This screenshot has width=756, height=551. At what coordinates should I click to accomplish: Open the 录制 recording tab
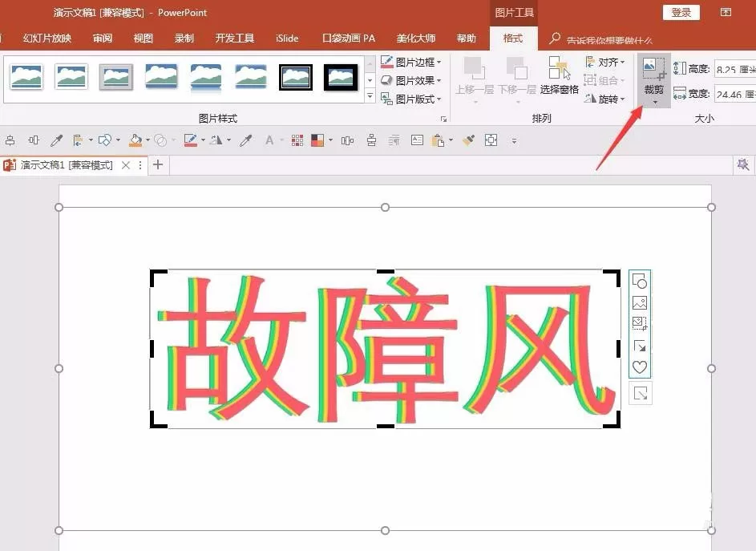pyautogui.click(x=184, y=38)
